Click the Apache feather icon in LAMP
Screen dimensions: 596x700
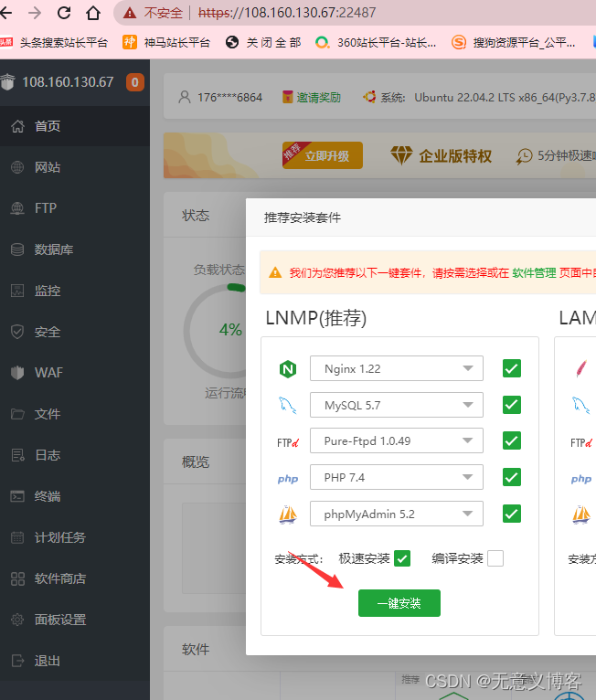(x=581, y=369)
